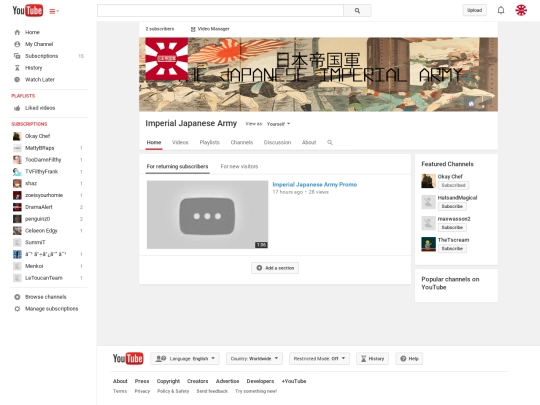Click the promo video thumbnail
Screen dimensions: 540x405
click(x=207, y=215)
